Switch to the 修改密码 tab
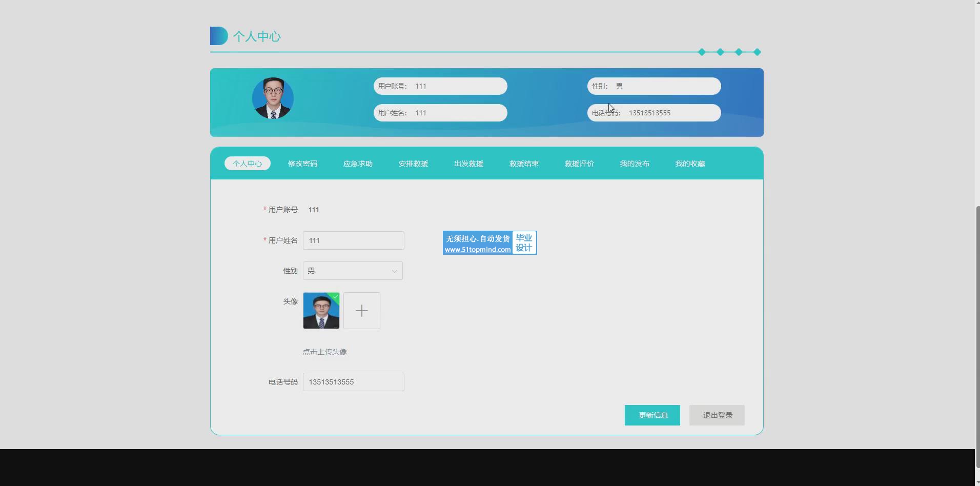 point(302,164)
